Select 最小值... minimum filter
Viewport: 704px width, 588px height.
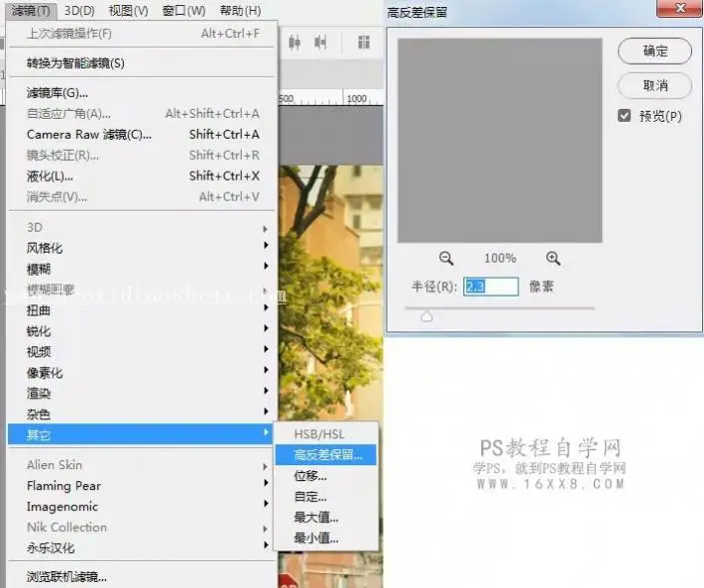point(326,538)
